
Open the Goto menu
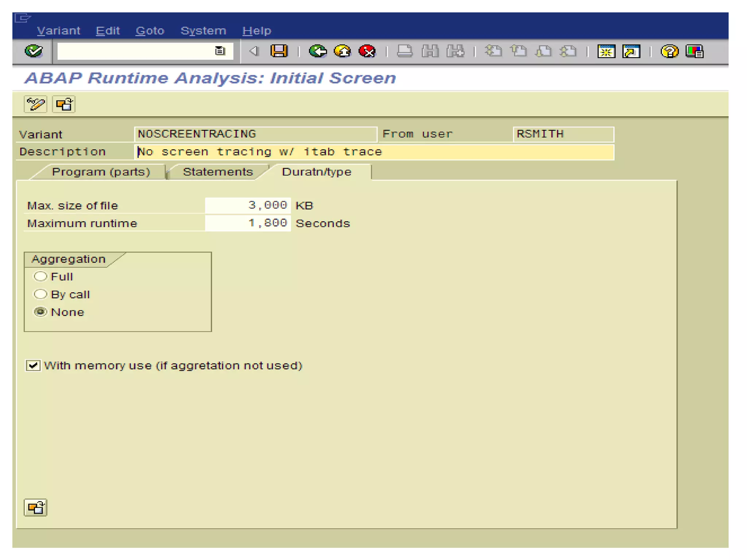[x=150, y=31]
